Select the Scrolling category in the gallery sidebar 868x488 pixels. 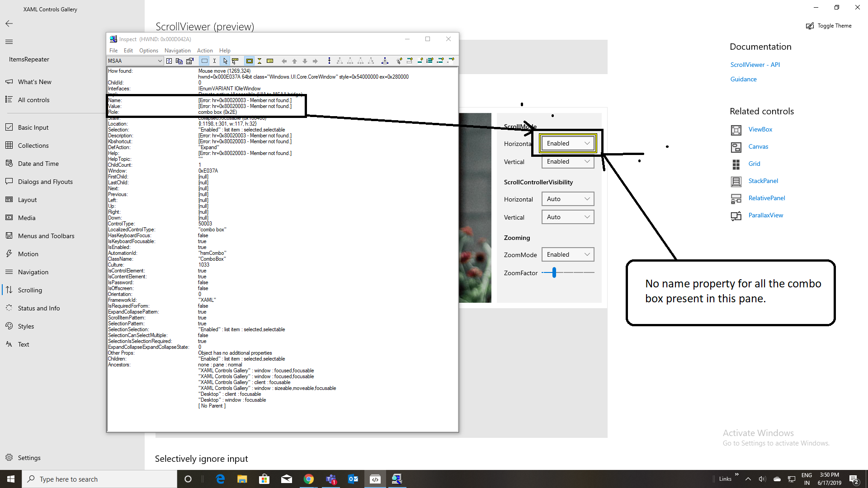tap(29, 290)
